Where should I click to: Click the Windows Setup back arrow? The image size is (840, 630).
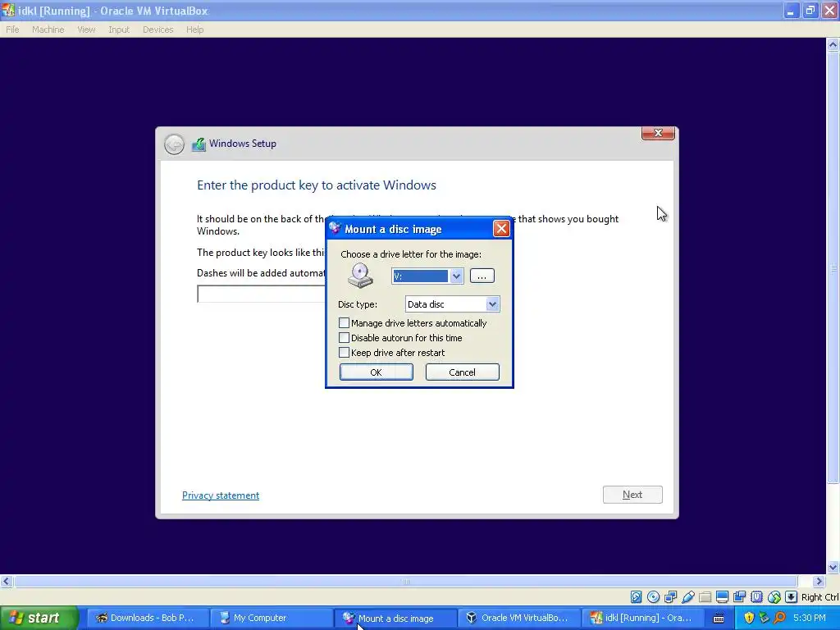click(x=174, y=144)
